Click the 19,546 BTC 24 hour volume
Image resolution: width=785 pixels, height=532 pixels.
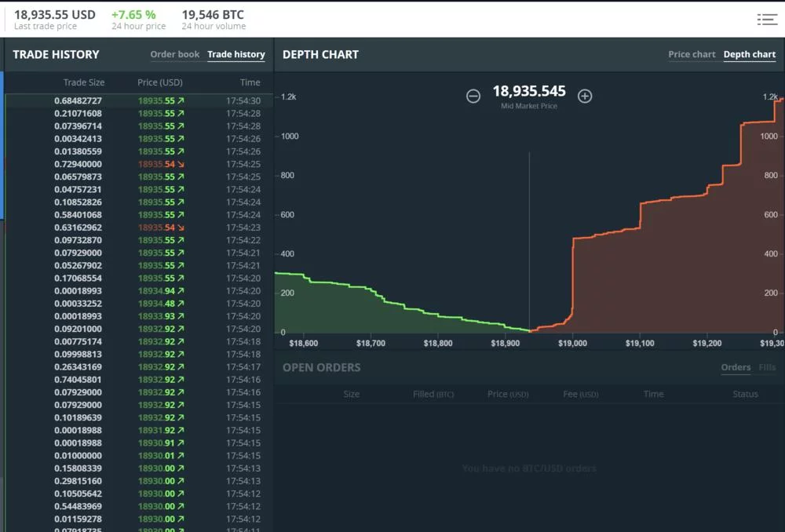click(213, 14)
